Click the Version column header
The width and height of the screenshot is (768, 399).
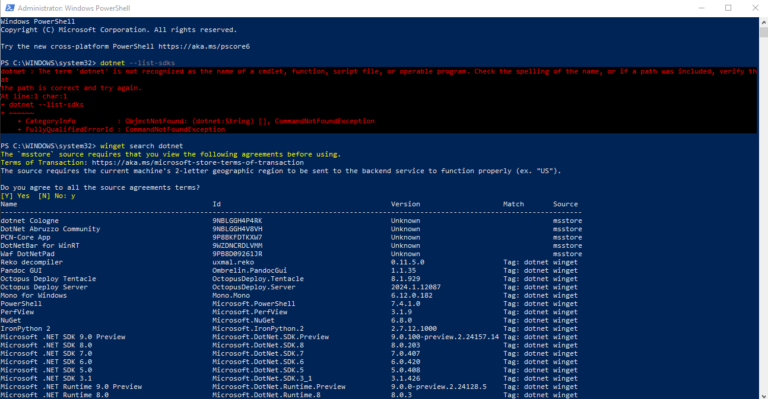(405, 204)
